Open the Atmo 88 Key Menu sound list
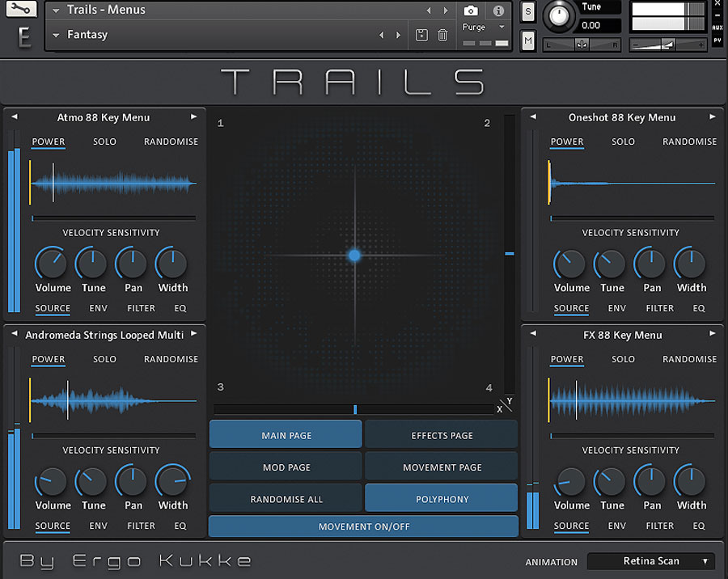Screen dimensions: 728x579 [104, 117]
